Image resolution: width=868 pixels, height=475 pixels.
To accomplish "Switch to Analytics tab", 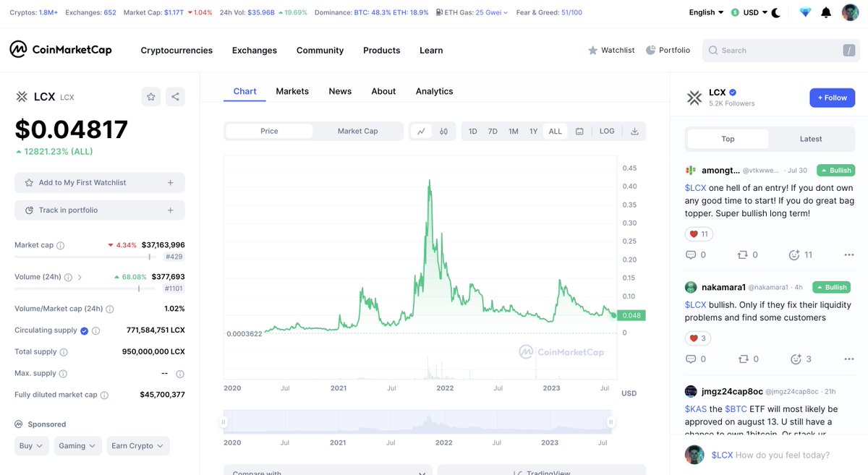I will point(434,91).
